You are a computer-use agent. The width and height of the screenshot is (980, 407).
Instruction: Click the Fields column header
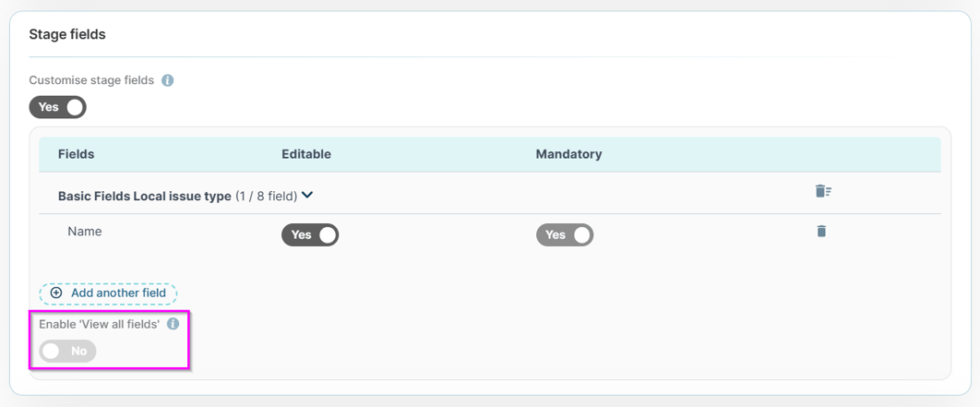point(77,154)
